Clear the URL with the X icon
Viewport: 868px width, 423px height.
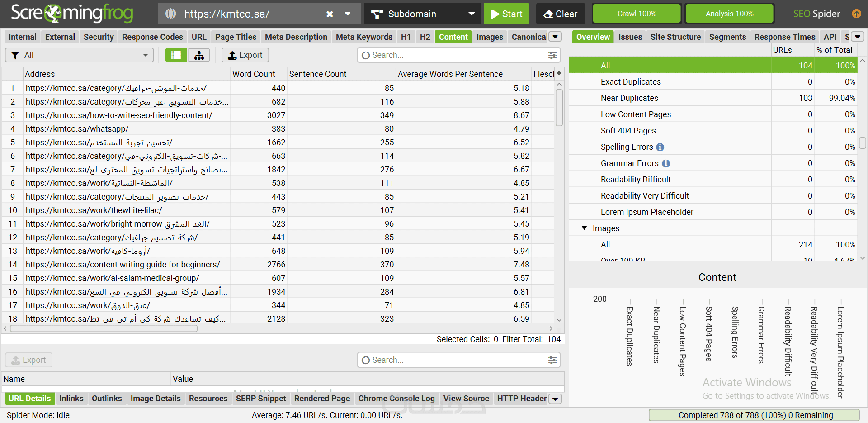(x=330, y=14)
